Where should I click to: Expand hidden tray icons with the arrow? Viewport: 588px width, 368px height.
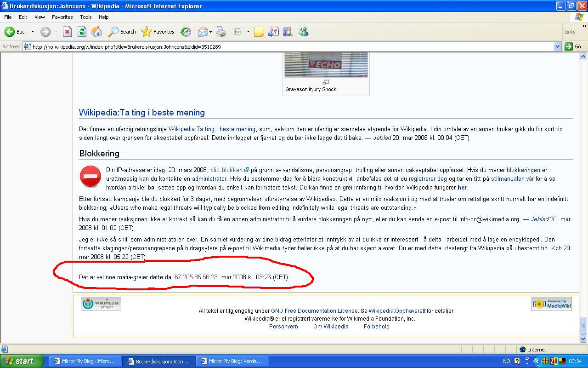pyautogui.click(x=537, y=361)
